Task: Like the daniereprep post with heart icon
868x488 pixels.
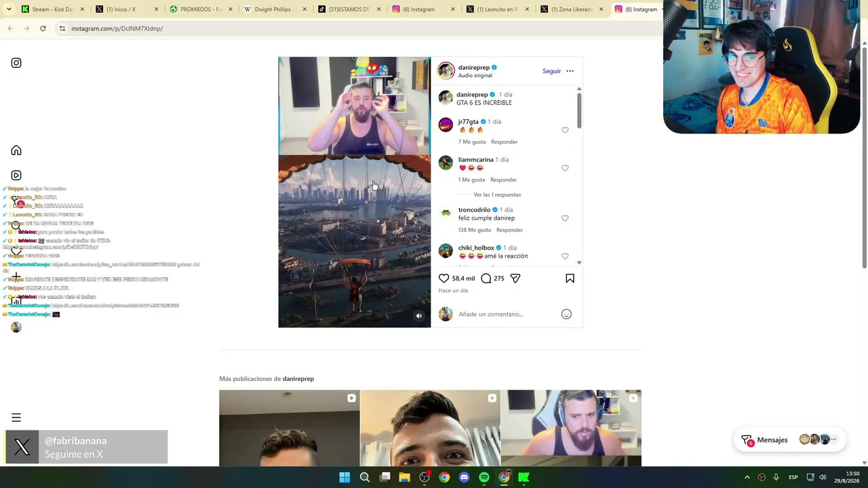Action: pyautogui.click(x=444, y=279)
